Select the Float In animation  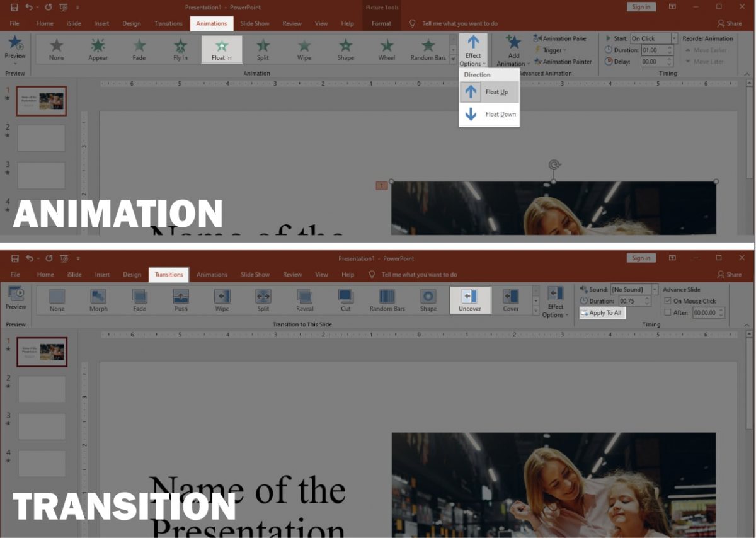(221, 49)
